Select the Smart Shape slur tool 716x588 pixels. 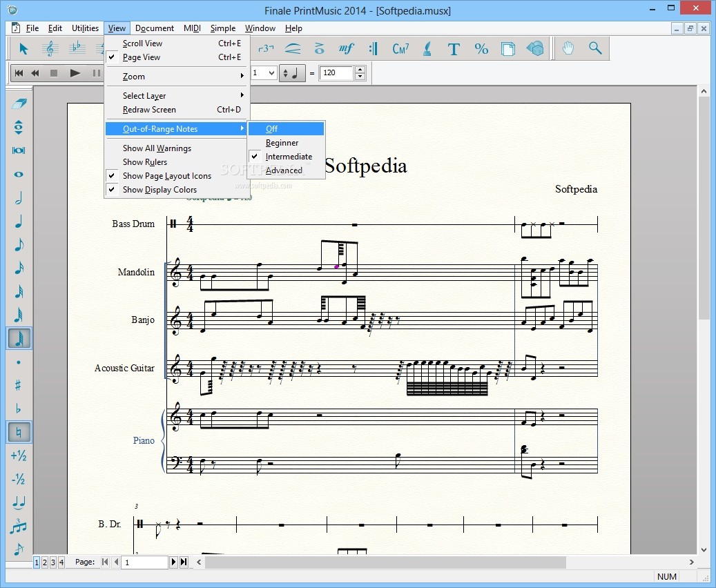click(293, 48)
